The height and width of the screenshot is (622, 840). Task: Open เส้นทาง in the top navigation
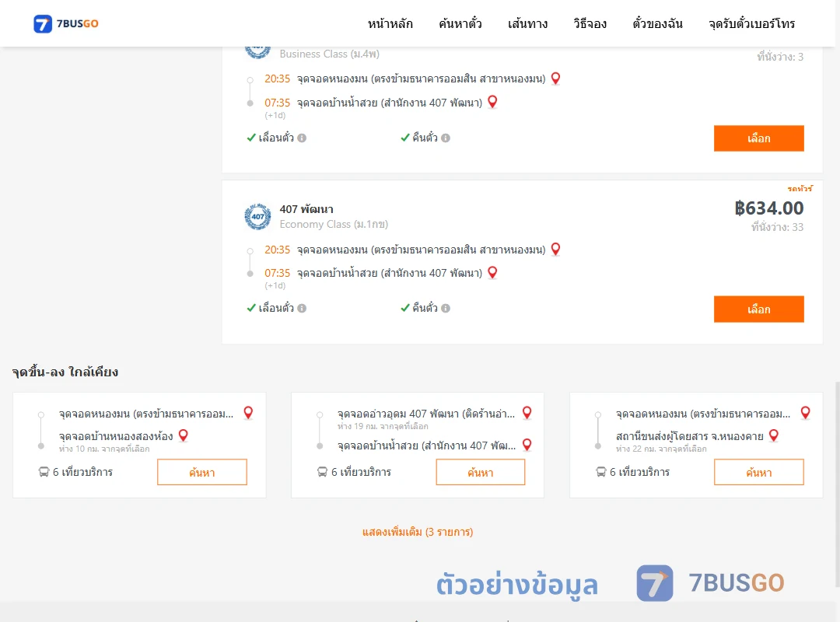point(527,23)
